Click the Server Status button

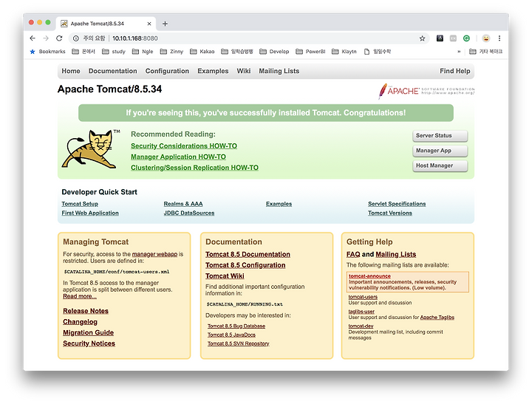tap(440, 136)
